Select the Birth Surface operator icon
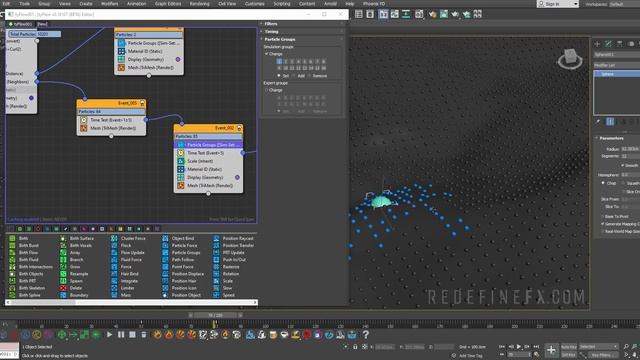 (x=63, y=238)
